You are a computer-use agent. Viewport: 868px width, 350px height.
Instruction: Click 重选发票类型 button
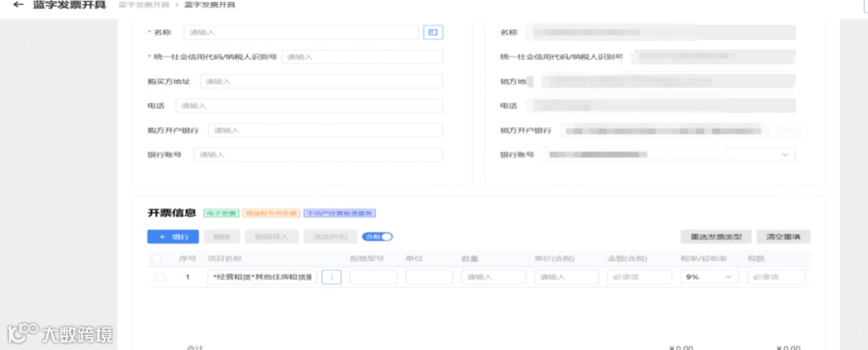(x=716, y=237)
